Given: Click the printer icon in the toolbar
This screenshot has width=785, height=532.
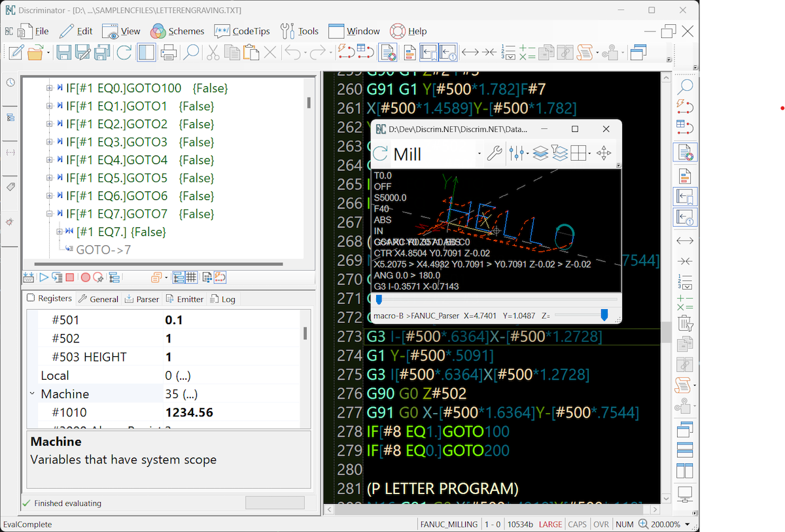Looking at the screenshot, I should coord(169,52).
